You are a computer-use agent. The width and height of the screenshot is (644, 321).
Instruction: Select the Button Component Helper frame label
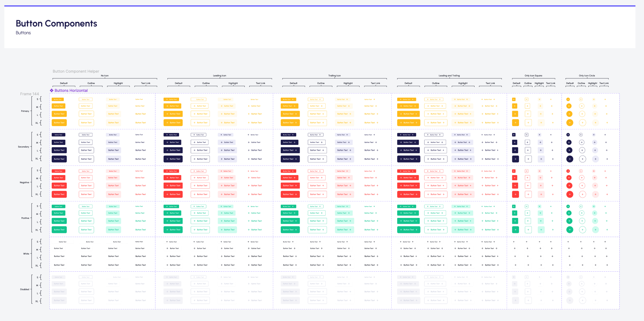point(76,71)
